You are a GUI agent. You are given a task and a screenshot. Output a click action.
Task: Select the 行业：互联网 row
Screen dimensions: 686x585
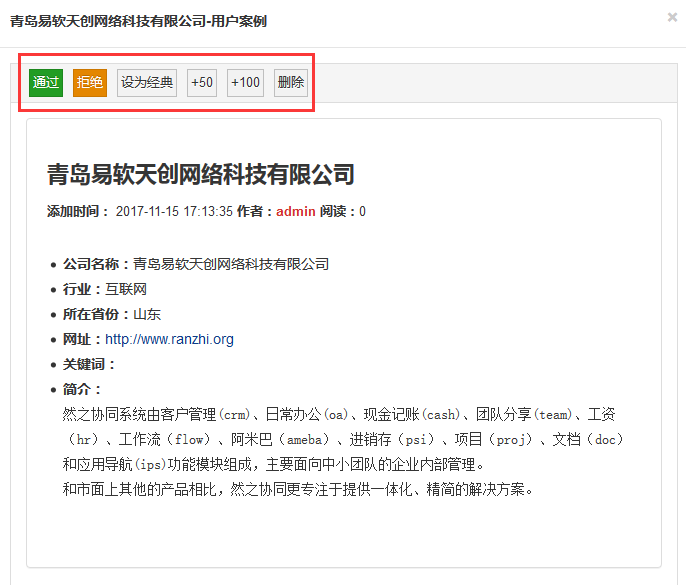click(x=105, y=289)
